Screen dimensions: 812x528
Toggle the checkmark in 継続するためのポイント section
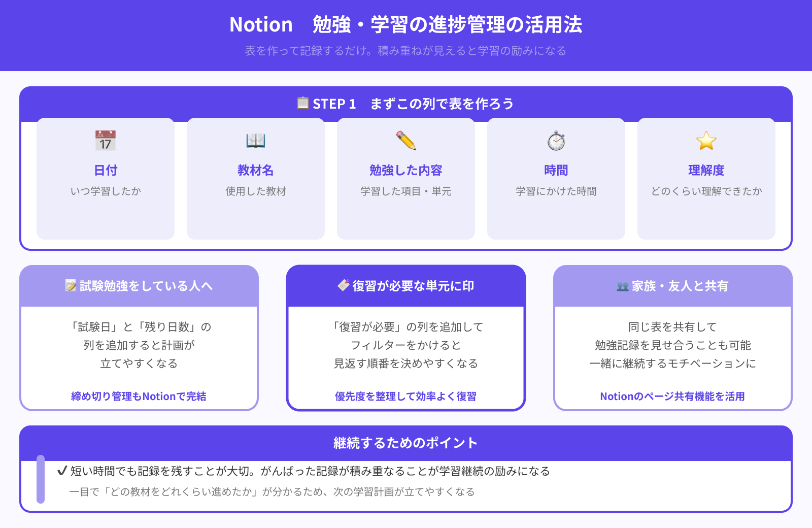pos(62,471)
